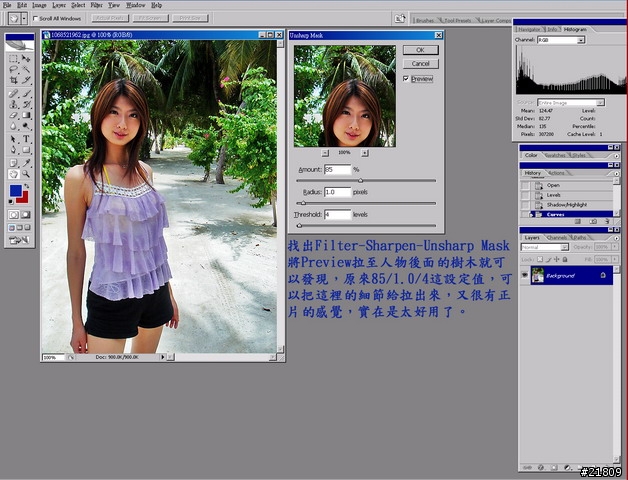This screenshot has width=628, height=480.
Task: Select the Dodge tool
Action: [26, 126]
